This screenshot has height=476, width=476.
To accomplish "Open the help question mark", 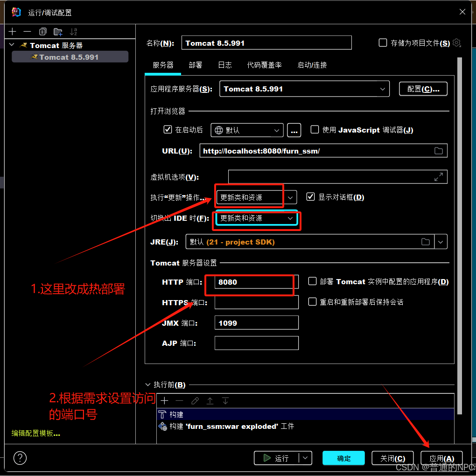I will pos(20,458).
